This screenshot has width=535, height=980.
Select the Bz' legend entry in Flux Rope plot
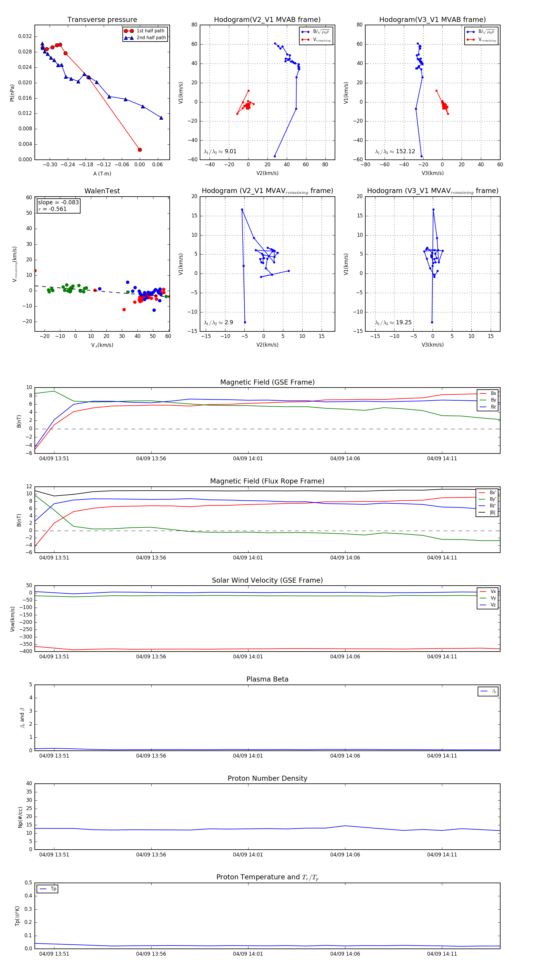click(487, 506)
